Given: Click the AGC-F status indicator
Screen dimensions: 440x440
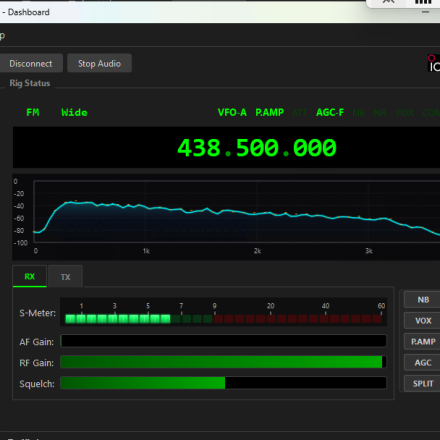Looking at the screenshot, I should pyautogui.click(x=330, y=112).
